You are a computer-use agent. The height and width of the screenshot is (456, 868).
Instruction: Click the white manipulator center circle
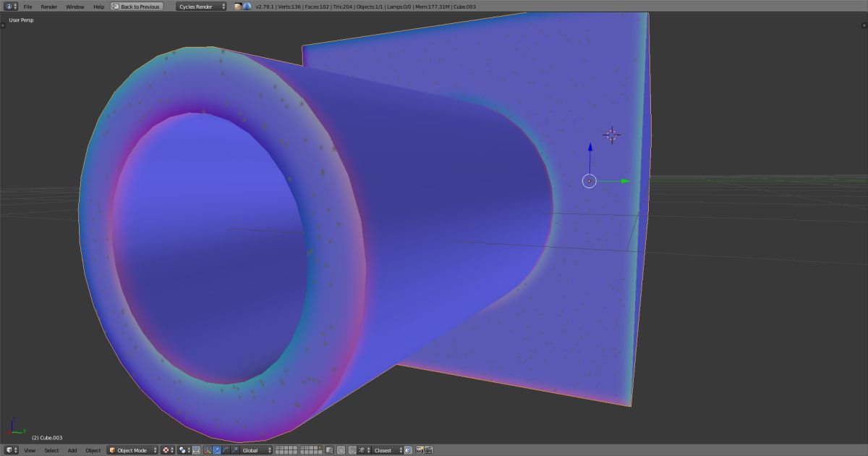589,181
